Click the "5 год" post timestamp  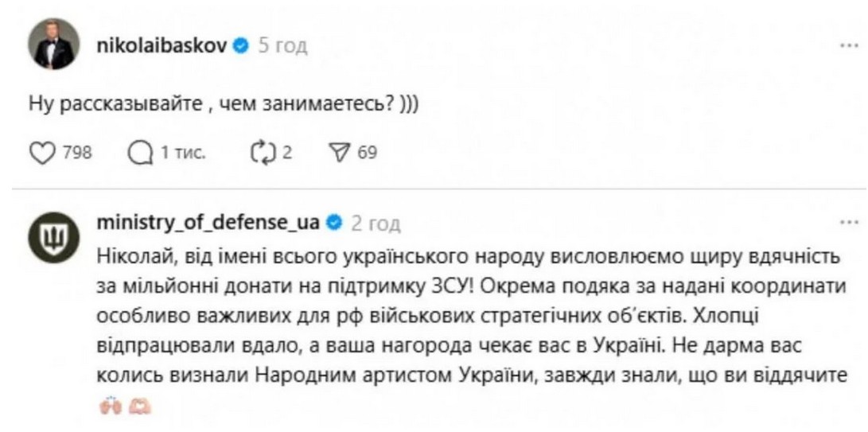coord(283,46)
